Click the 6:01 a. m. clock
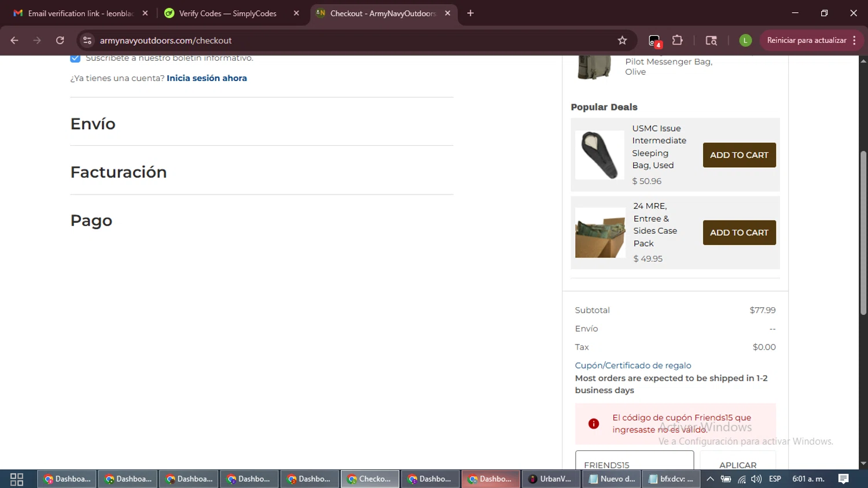The height and width of the screenshot is (488, 868). click(808, 479)
